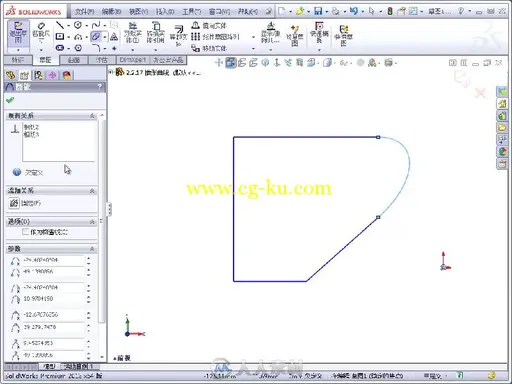
Task: Open the Edit menu
Action: tap(111, 12)
